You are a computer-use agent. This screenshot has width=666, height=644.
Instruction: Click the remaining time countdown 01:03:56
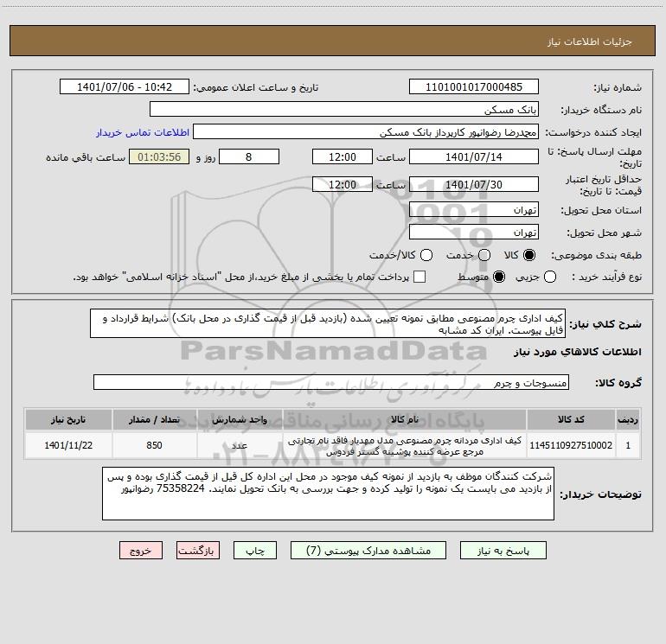pos(159,156)
